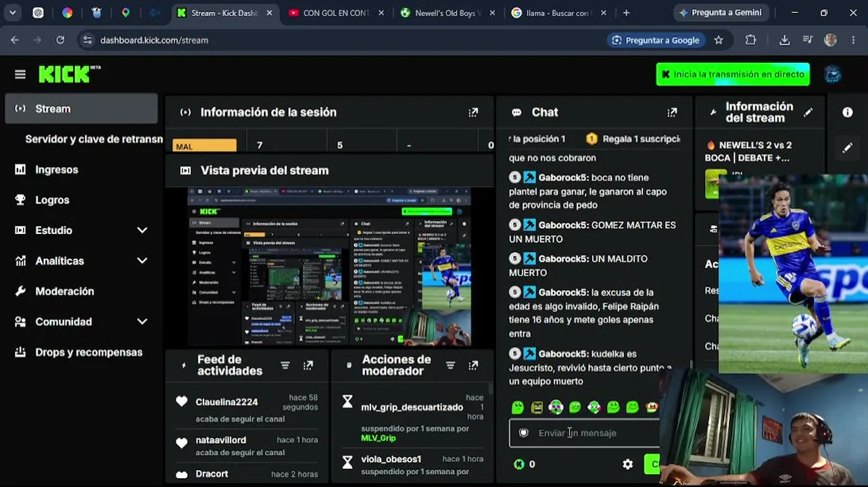The width and height of the screenshot is (868, 487).
Task: Click the shield icon in message box
Action: pyautogui.click(x=523, y=433)
